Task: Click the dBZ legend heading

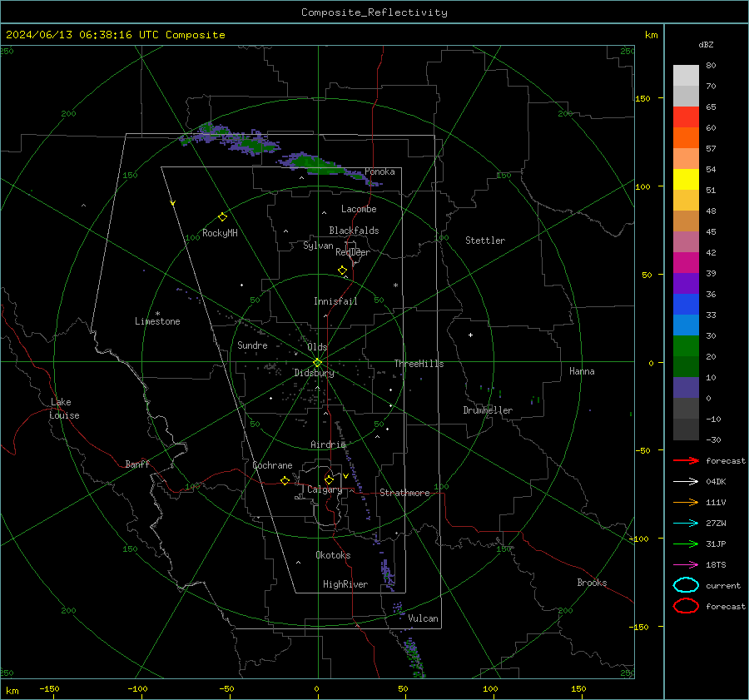Action: point(706,44)
